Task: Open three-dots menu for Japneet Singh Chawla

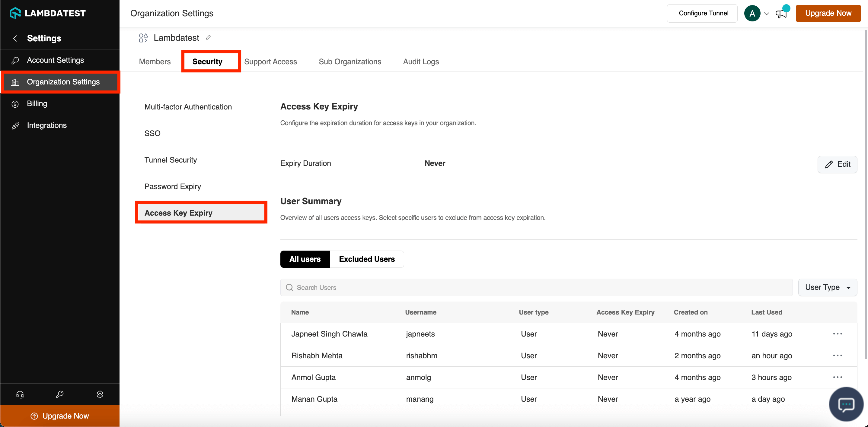Action: pyautogui.click(x=837, y=334)
